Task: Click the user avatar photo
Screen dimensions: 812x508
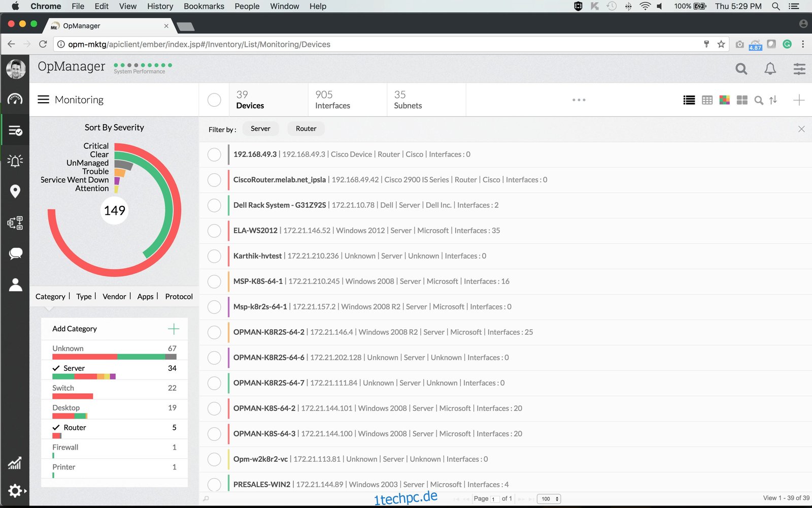Action: coord(16,69)
